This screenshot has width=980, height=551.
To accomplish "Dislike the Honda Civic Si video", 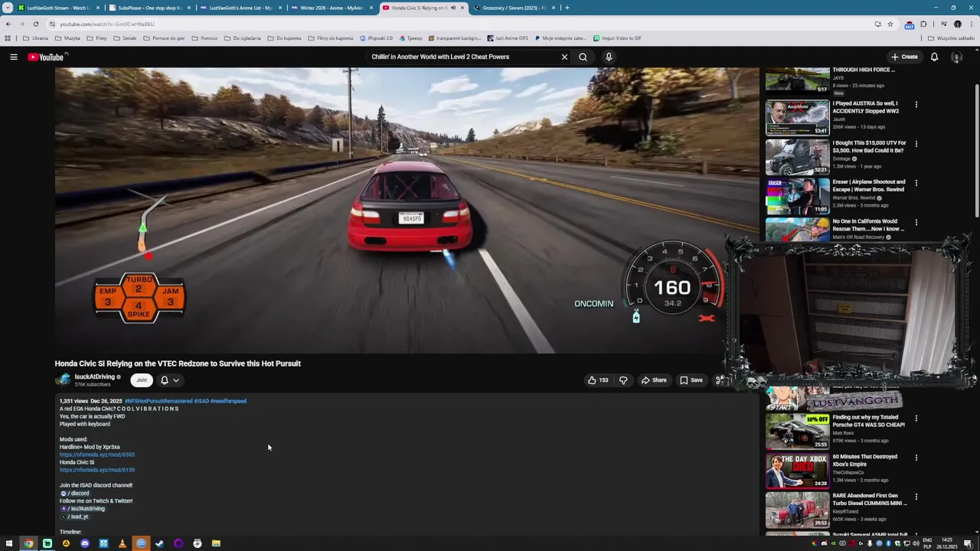I will pos(623,380).
